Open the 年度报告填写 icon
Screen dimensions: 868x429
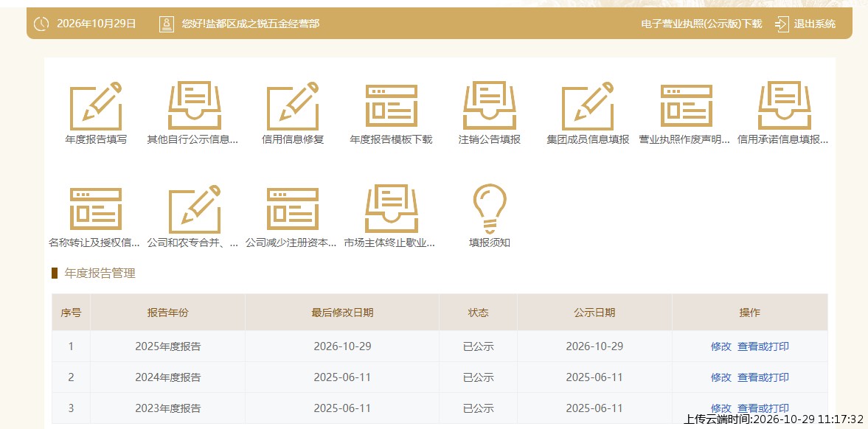coord(96,106)
